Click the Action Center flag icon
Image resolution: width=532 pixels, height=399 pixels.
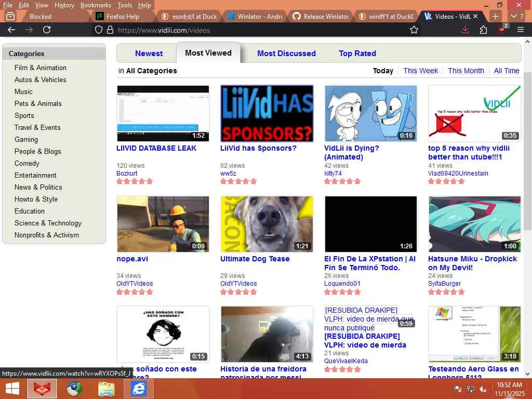click(x=458, y=389)
